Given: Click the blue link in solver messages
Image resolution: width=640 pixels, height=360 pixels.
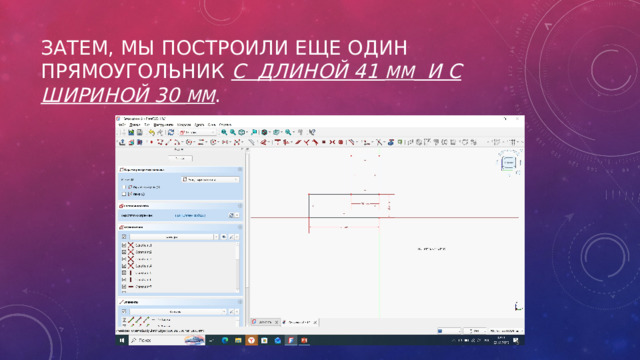Looking at the screenshot, I should [x=190, y=215].
